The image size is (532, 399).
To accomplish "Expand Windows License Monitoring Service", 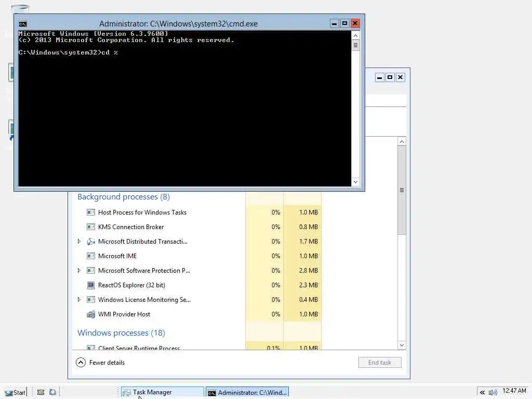I will pyautogui.click(x=79, y=300).
